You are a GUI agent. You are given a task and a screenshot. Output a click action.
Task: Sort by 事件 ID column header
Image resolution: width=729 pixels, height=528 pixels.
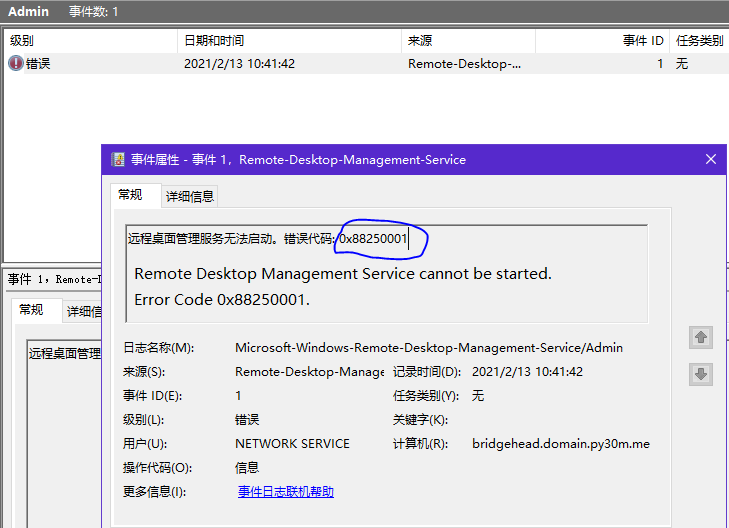(x=602, y=41)
